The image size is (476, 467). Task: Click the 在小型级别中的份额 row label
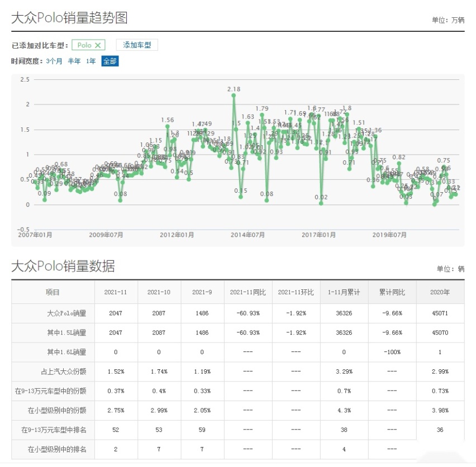click(57, 410)
